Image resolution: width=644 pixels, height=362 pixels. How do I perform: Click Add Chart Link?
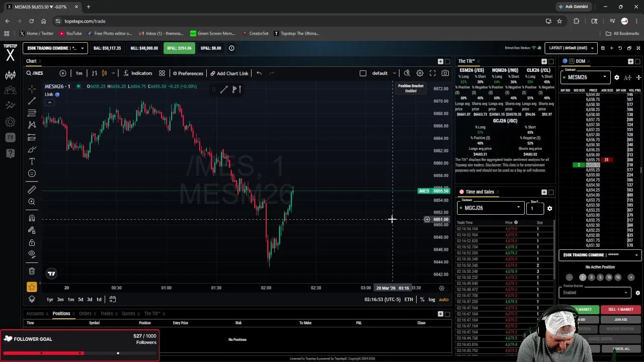tap(229, 73)
